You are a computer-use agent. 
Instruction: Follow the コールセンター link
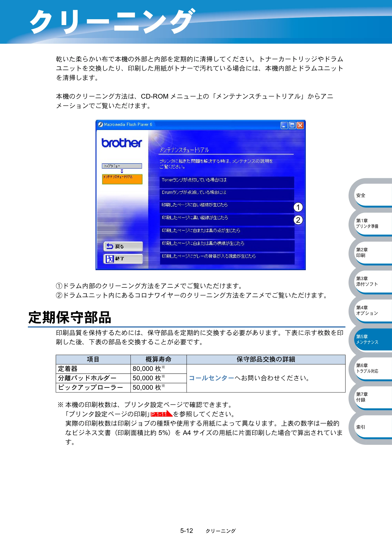pos(211,378)
